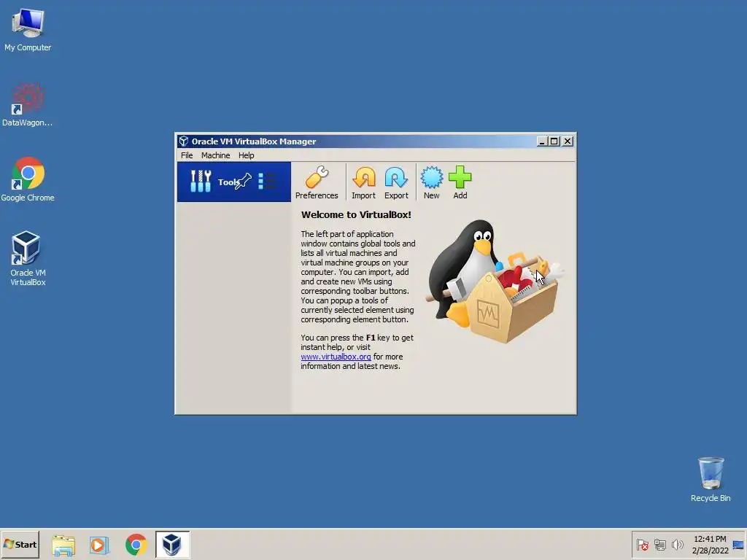
Task: Click the taskbar clock showing 12:41 PM
Action: coord(710,545)
